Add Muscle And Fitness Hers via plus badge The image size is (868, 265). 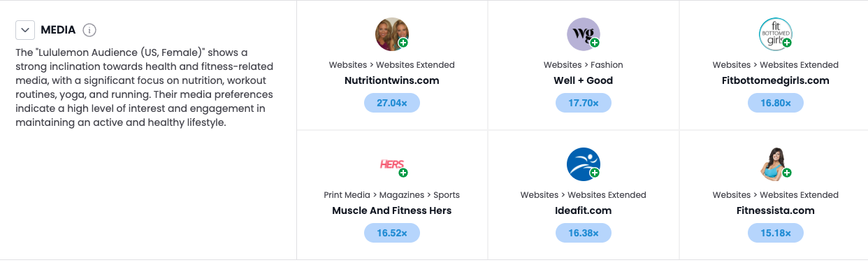tap(403, 173)
